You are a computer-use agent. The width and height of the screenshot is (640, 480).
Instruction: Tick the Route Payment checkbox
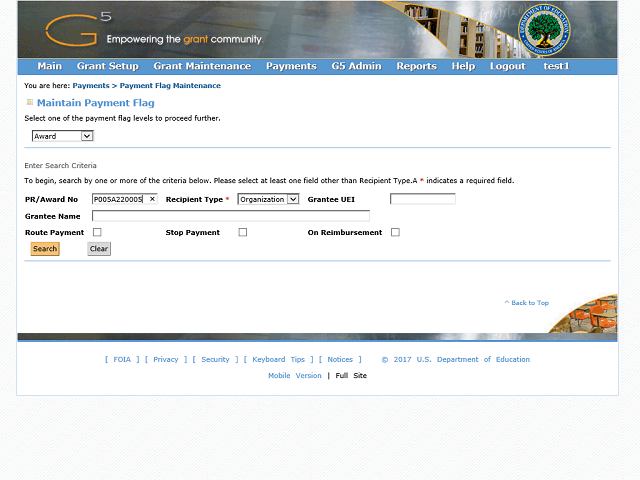click(x=97, y=232)
